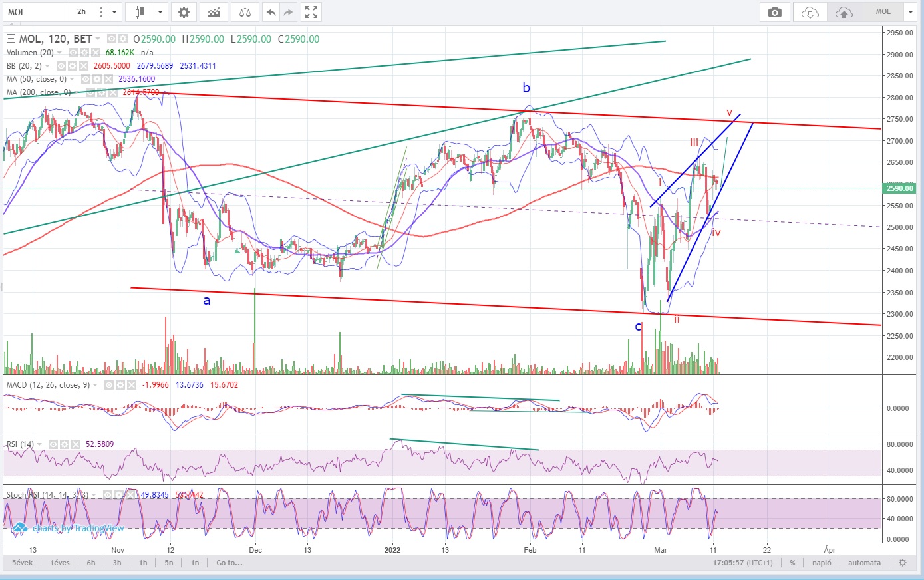This screenshot has height=580, width=924.
Task: Select the 6h time range
Action: (91, 563)
